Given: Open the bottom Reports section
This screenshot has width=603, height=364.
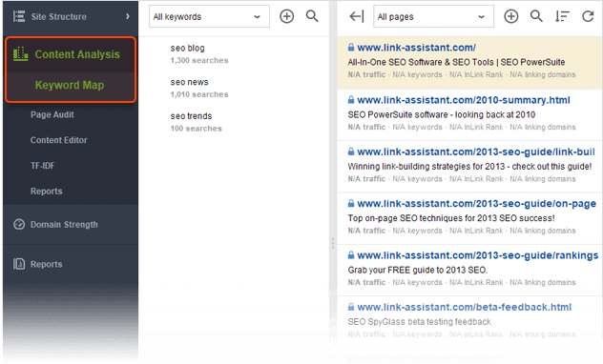Looking at the screenshot, I should [x=46, y=264].
